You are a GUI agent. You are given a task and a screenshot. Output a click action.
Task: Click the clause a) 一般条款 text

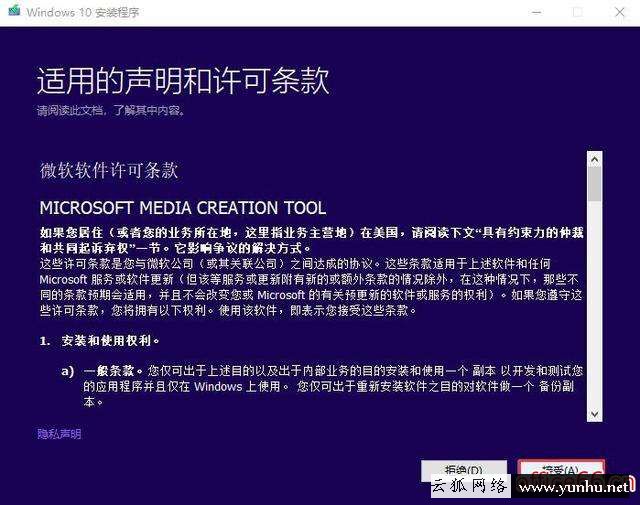[x=322, y=386]
